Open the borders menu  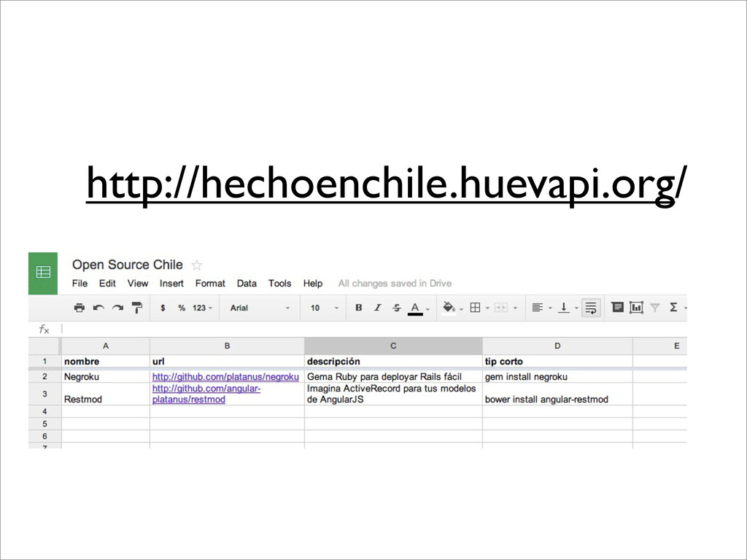(479, 308)
